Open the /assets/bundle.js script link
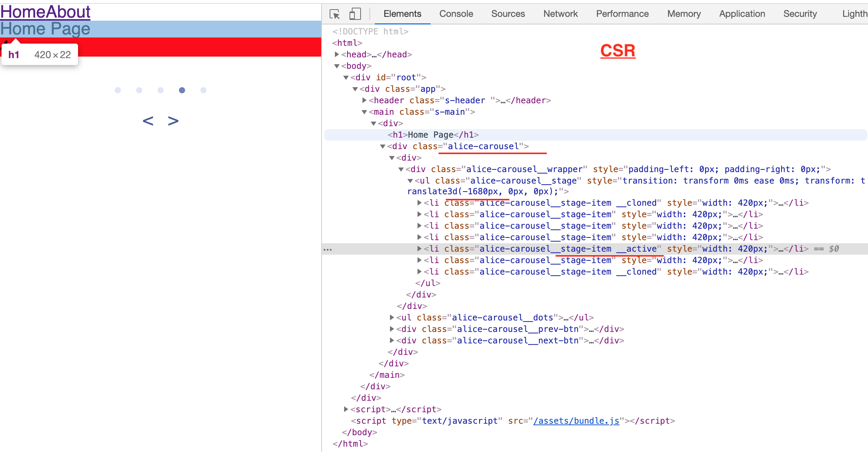The image size is (868, 452). (576, 421)
